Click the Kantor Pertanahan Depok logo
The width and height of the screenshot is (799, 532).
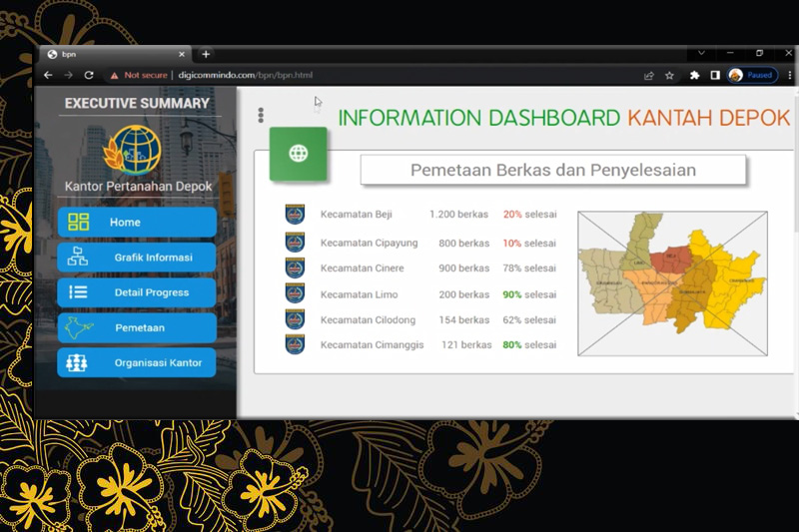click(137, 150)
